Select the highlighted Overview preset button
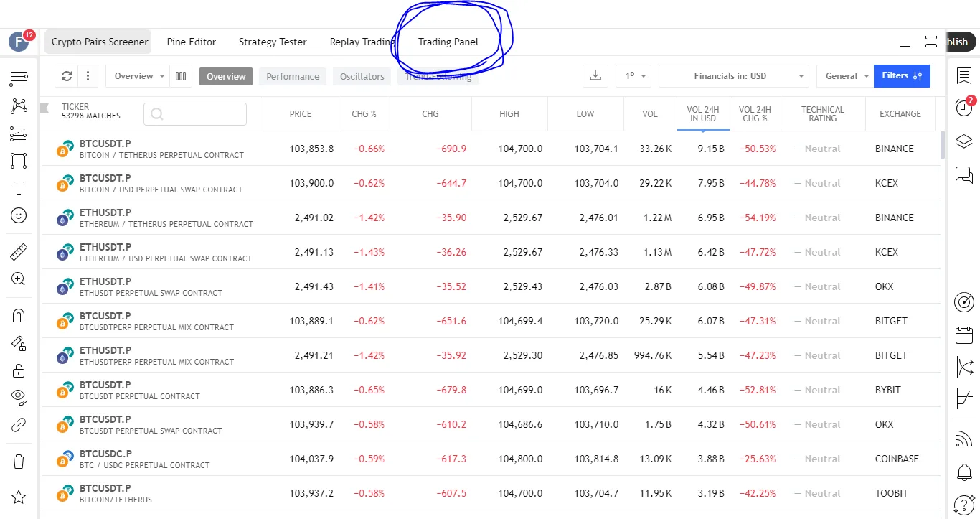Screen dimensions: 980x519 [x=226, y=77]
